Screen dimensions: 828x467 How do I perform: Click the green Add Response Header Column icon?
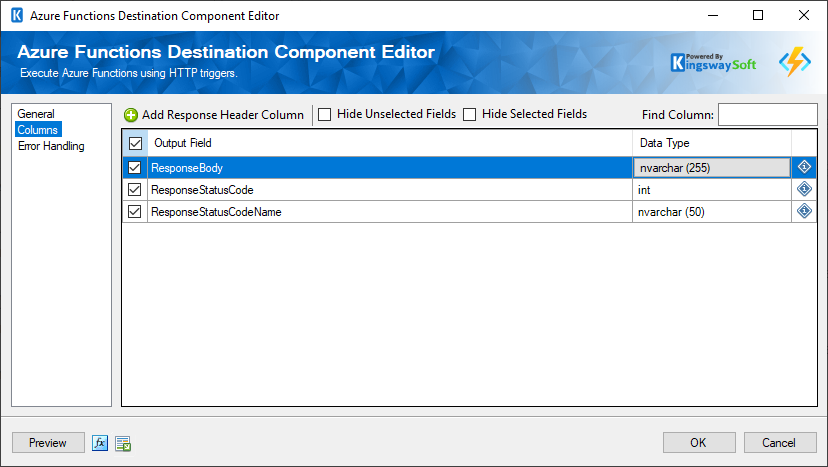pyautogui.click(x=130, y=115)
